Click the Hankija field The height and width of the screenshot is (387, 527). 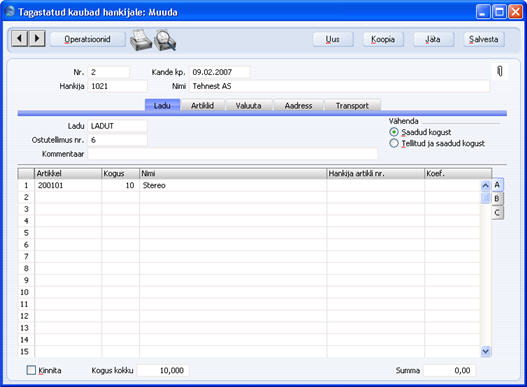pyautogui.click(x=118, y=86)
